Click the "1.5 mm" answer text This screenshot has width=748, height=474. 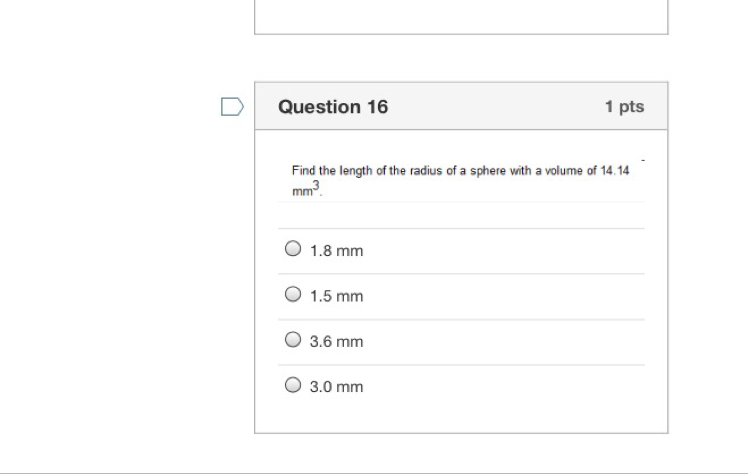[x=336, y=296]
